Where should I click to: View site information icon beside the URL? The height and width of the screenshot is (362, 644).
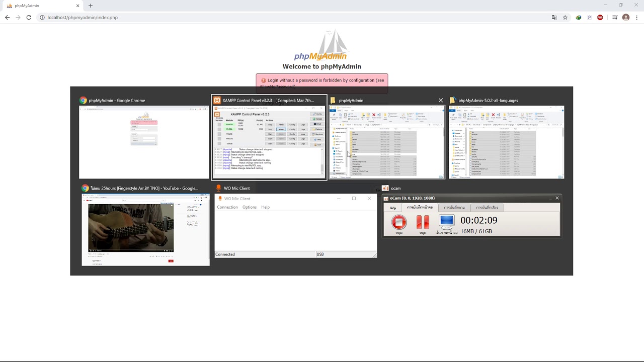click(42, 18)
